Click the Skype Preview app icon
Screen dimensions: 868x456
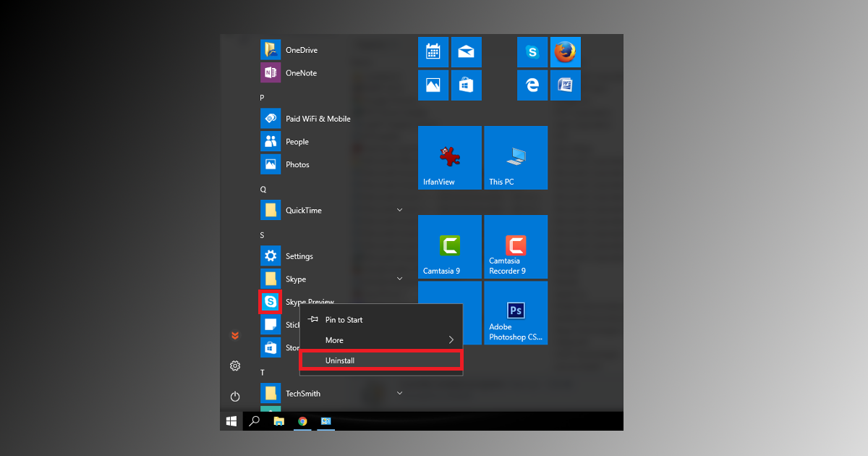[x=271, y=302]
